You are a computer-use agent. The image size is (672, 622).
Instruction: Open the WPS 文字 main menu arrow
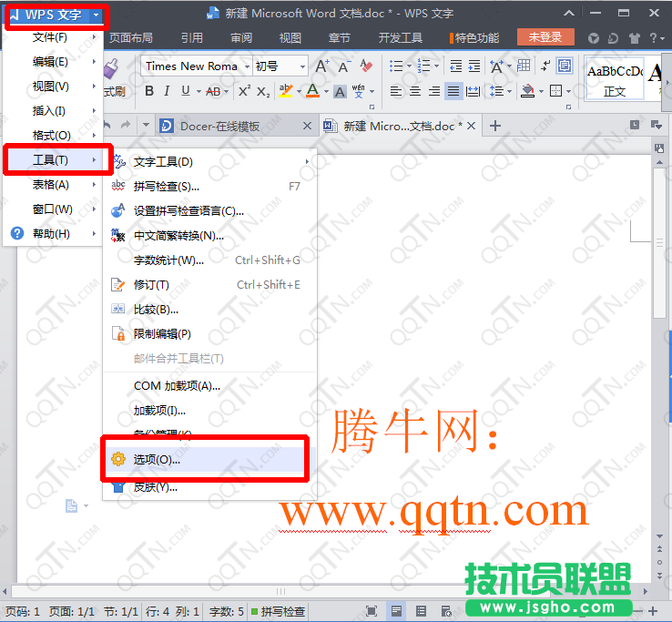pos(96,15)
